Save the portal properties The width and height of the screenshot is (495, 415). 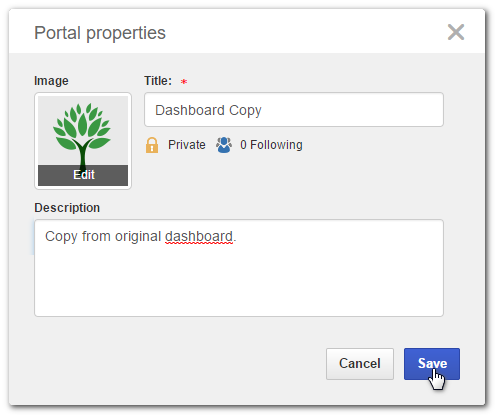tap(432, 364)
